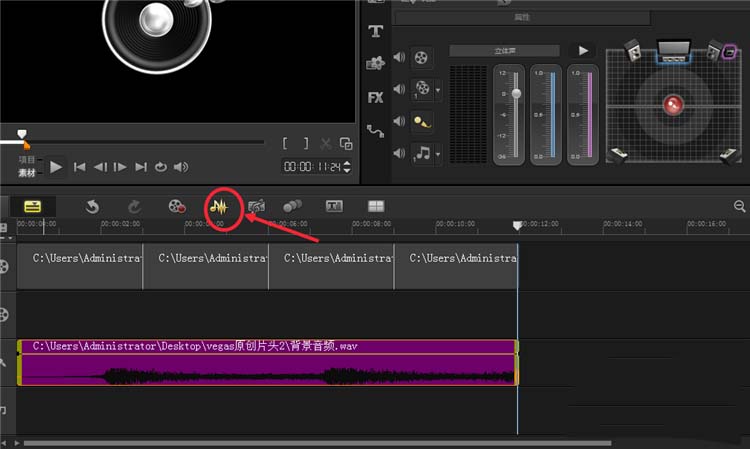Mute the Voice Track in sound mixer
Screen dimensions: 750x449
399,121
